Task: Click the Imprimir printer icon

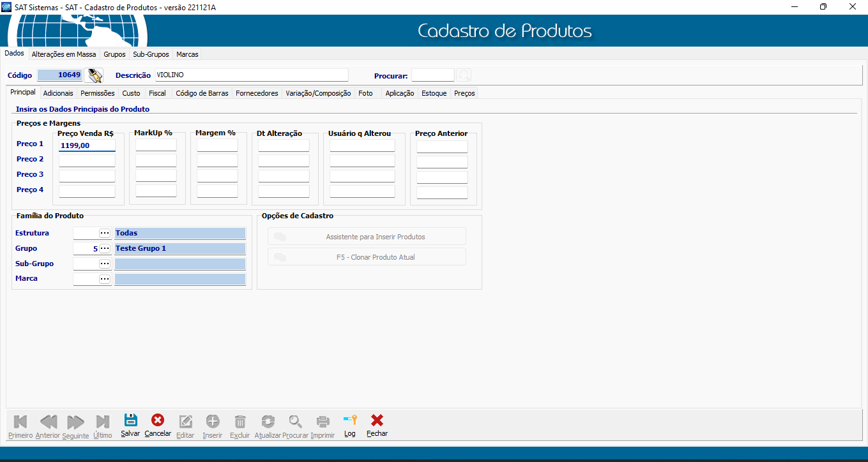Action: pyautogui.click(x=323, y=422)
